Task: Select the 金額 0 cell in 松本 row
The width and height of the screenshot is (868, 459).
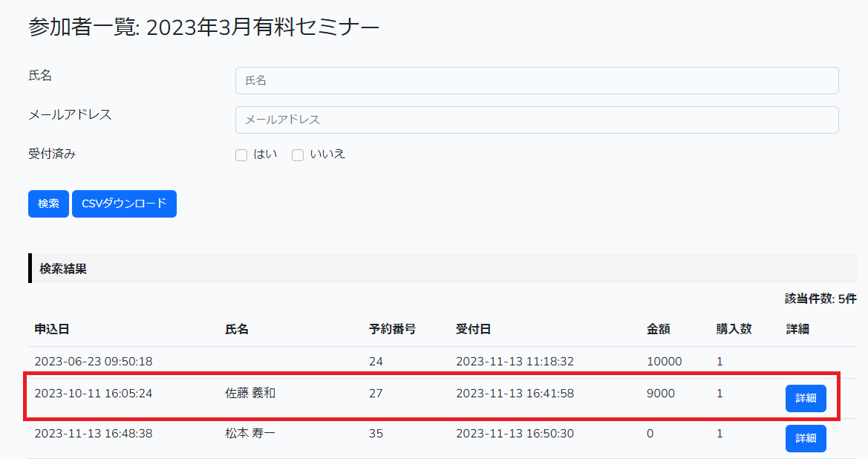Action: 650,434
